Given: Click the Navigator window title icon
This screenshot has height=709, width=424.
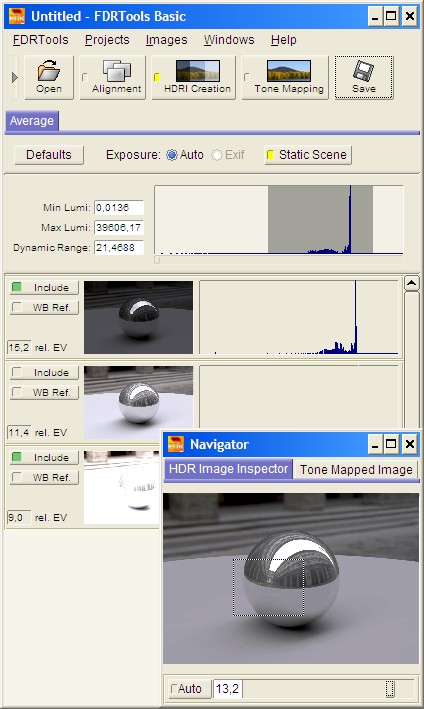Looking at the screenshot, I should coord(176,444).
